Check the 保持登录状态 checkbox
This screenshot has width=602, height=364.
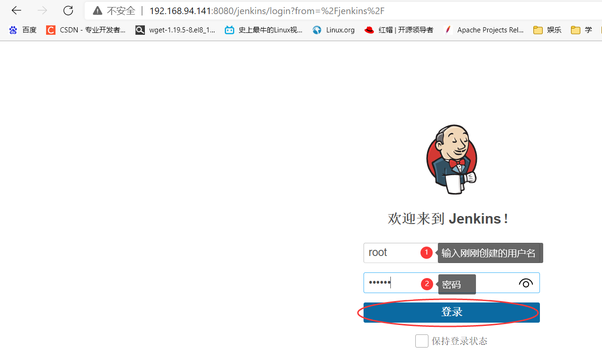point(422,341)
